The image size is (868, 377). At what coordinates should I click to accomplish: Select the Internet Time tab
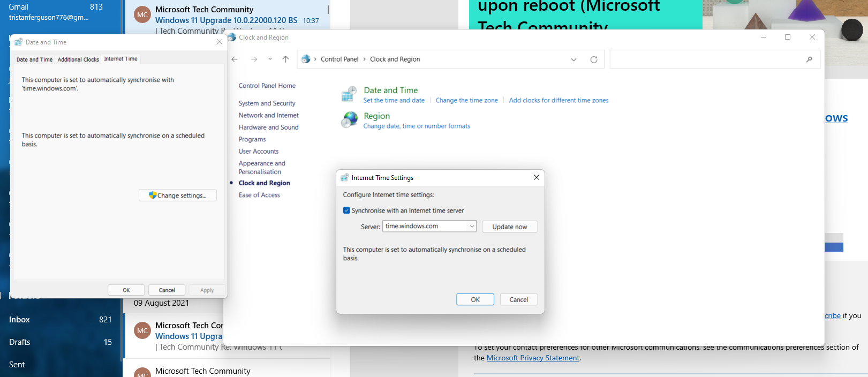click(120, 59)
